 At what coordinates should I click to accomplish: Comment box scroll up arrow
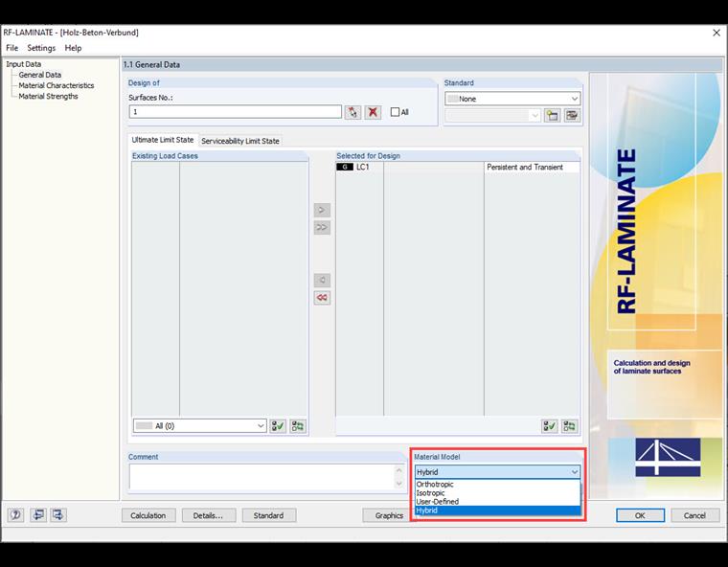pyautogui.click(x=399, y=470)
